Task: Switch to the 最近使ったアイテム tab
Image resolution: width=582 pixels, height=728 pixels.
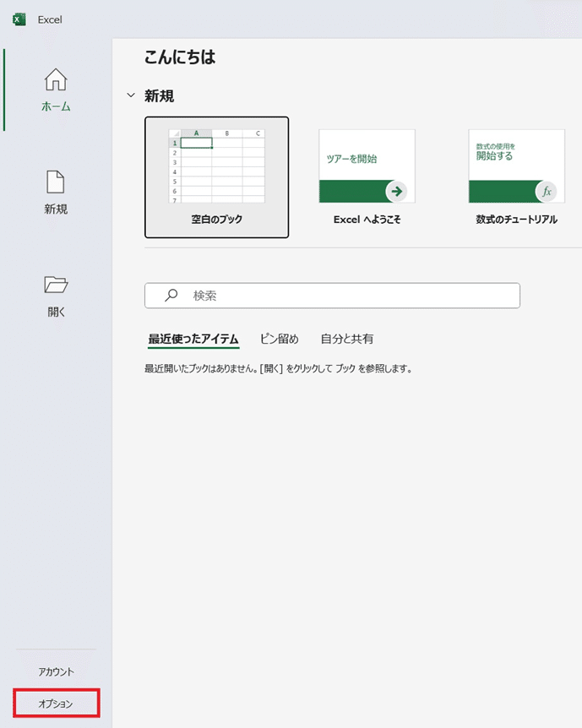Action: click(193, 339)
